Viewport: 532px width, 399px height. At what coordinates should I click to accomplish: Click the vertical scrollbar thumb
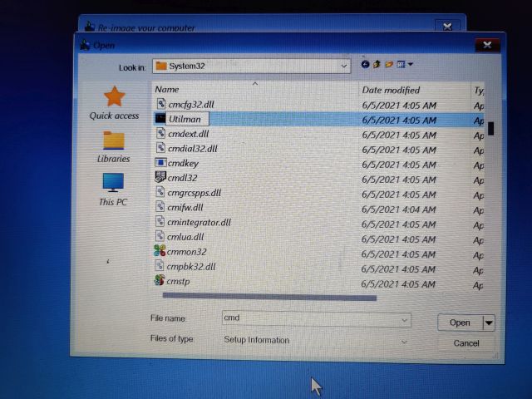click(490, 128)
